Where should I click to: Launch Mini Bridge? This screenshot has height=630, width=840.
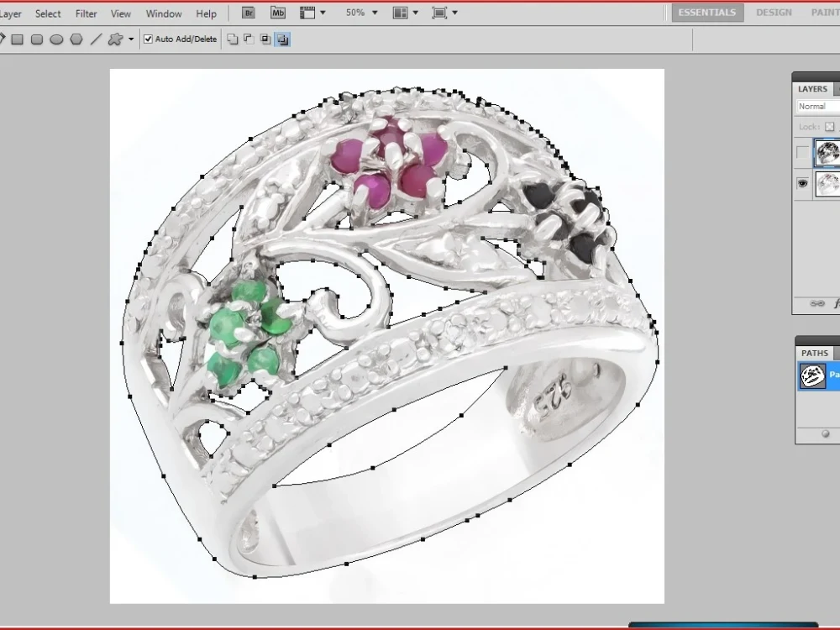tap(277, 13)
